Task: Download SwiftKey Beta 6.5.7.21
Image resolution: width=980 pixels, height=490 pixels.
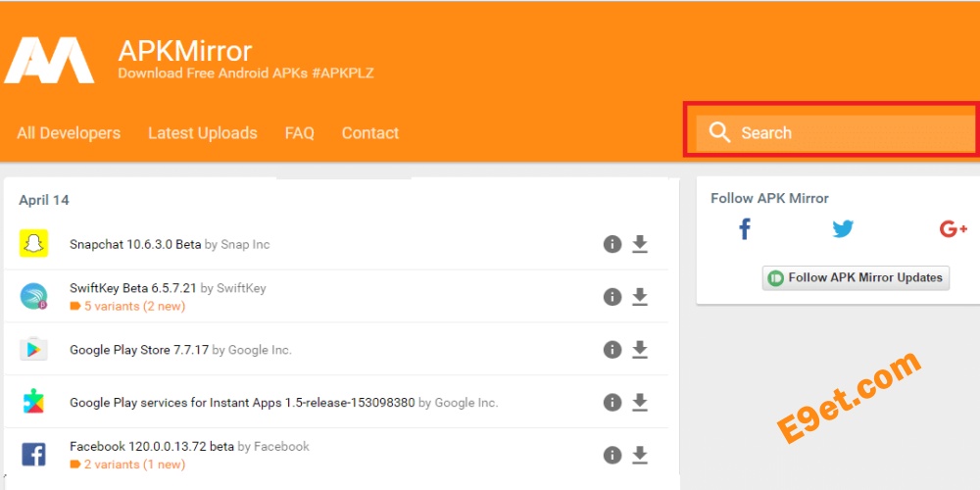Action: (639, 297)
